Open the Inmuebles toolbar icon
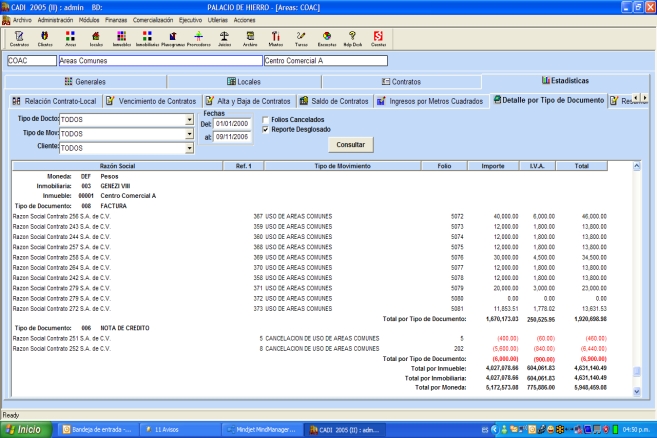 pyautogui.click(x=122, y=38)
